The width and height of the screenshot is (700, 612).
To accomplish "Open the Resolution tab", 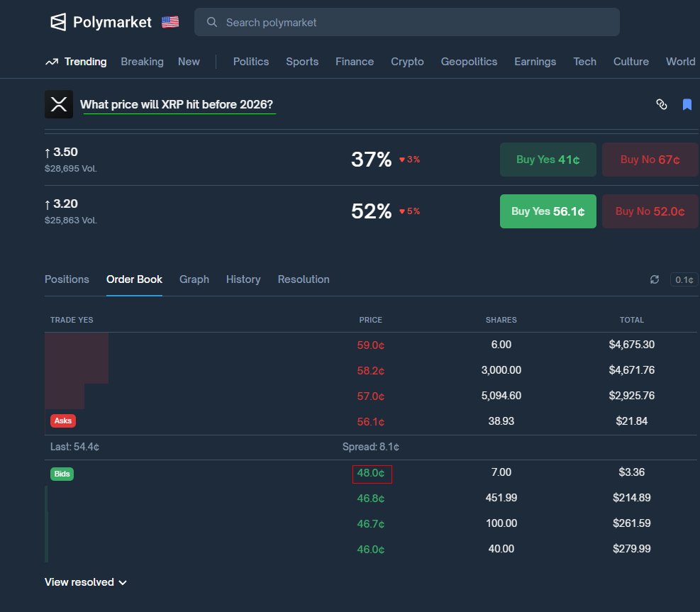I will pos(304,279).
